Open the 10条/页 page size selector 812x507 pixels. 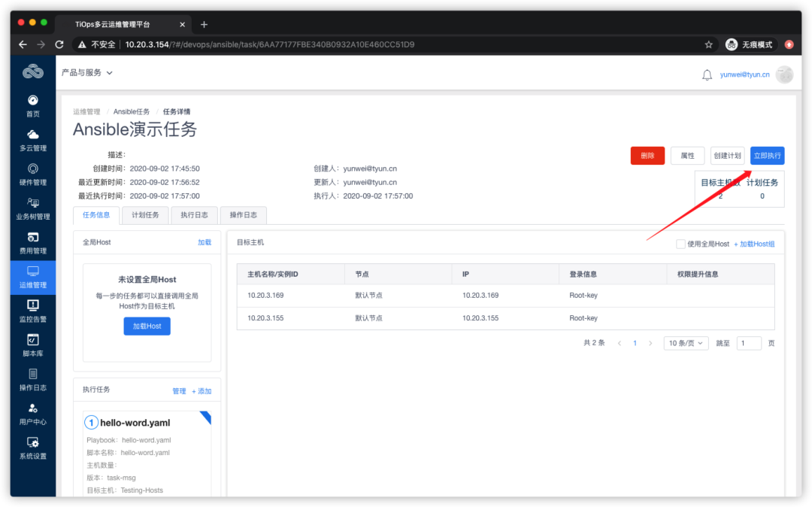(685, 342)
